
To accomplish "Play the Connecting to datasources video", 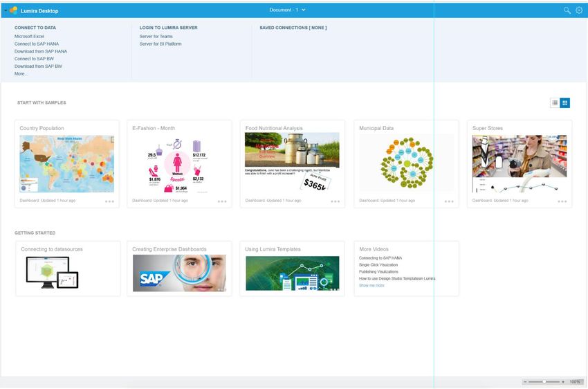I will click(52, 272).
